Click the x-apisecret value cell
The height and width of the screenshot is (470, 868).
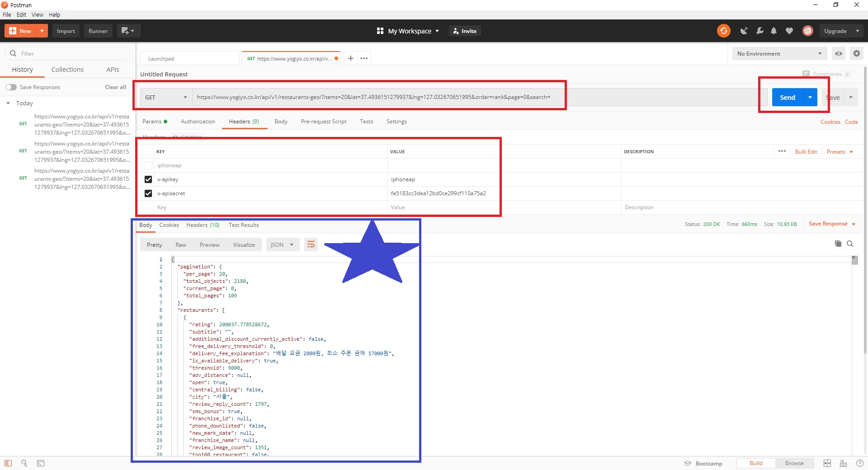coord(504,193)
